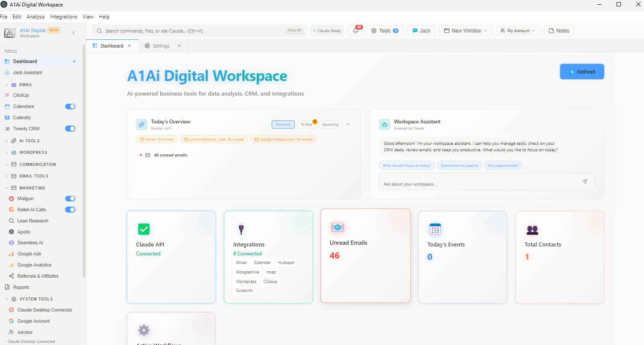Collapse the SYSTEM TOOLS section
The width and height of the screenshot is (644, 345).
pos(6,299)
